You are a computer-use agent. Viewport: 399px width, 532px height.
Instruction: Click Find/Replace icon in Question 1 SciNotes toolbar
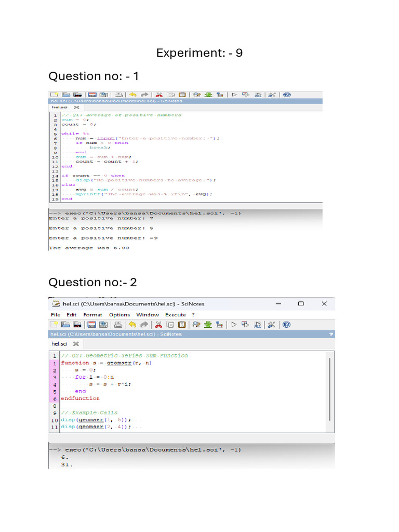pos(197,95)
